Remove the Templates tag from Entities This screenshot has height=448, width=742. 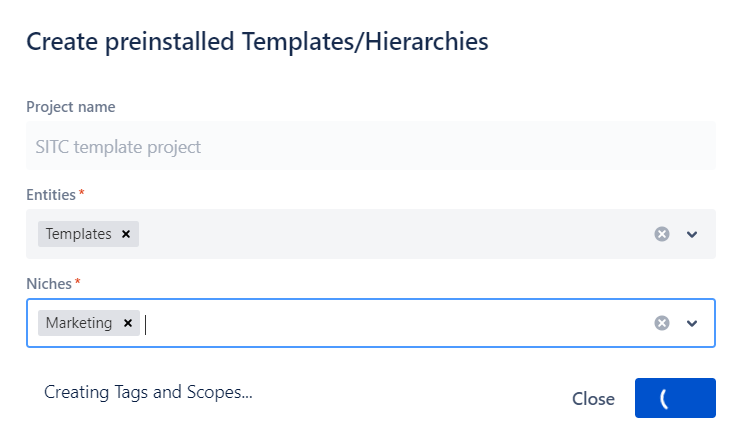pos(126,234)
